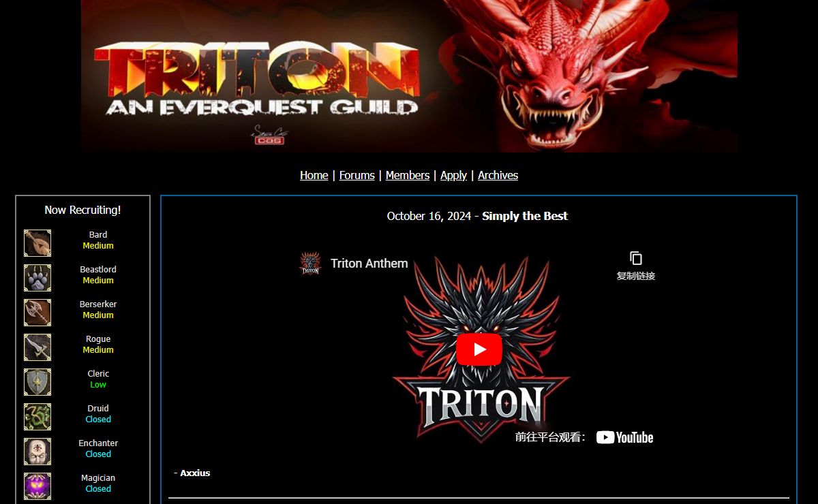The width and height of the screenshot is (818, 504).
Task: Click the Triton logo video thumbnail
Action: [481, 349]
